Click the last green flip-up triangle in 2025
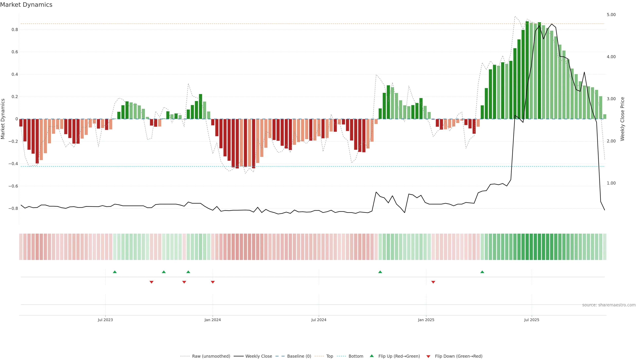Image resolution: width=644 pixels, height=362 pixels. point(482,272)
